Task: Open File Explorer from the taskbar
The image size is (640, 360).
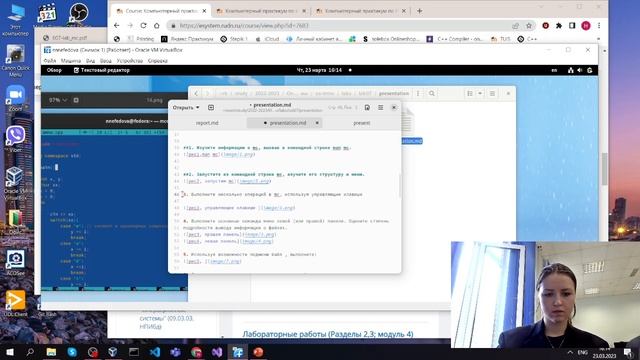Action: (x=51, y=352)
